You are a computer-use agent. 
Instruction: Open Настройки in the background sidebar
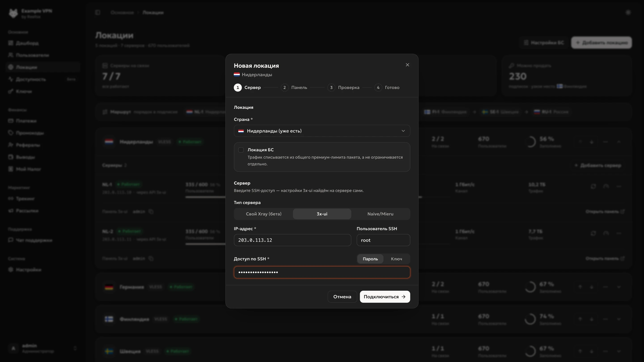pyautogui.click(x=42, y=270)
